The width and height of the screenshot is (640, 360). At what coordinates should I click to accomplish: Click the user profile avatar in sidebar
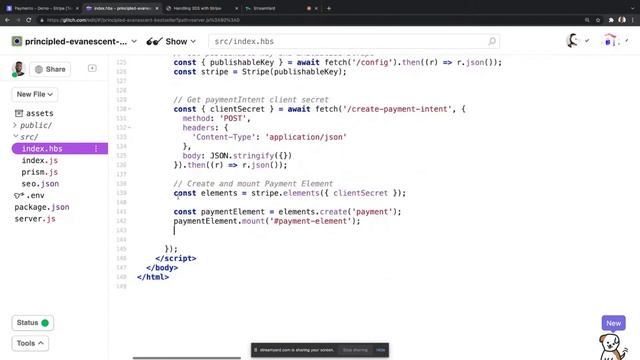pyautogui.click(x=18, y=69)
